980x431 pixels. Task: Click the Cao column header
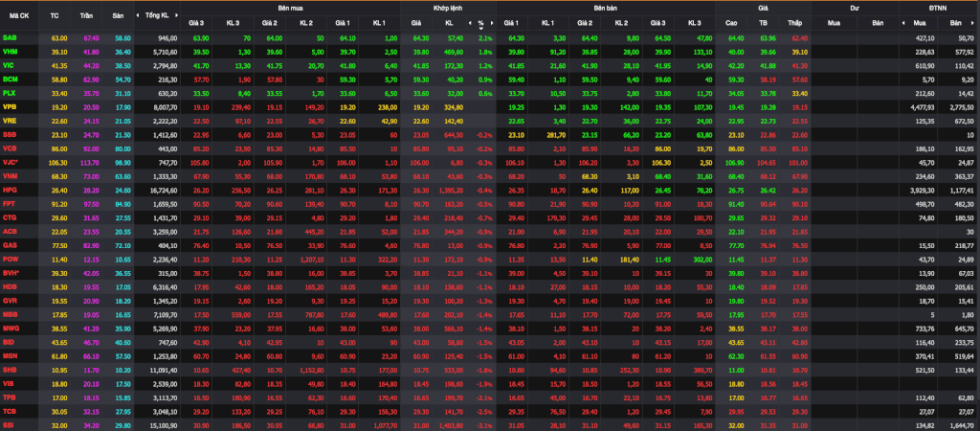pyautogui.click(x=731, y=23)
